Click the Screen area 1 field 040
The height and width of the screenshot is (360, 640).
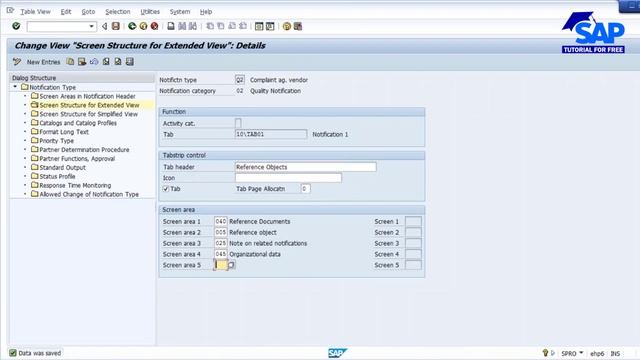tap(221, 221)
